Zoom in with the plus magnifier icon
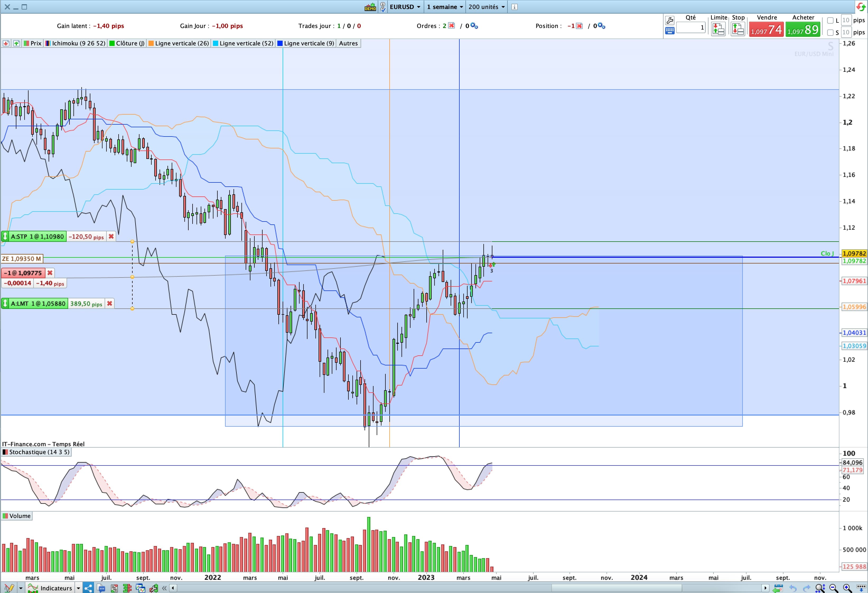Screen dimensions: 868x593 847,588
